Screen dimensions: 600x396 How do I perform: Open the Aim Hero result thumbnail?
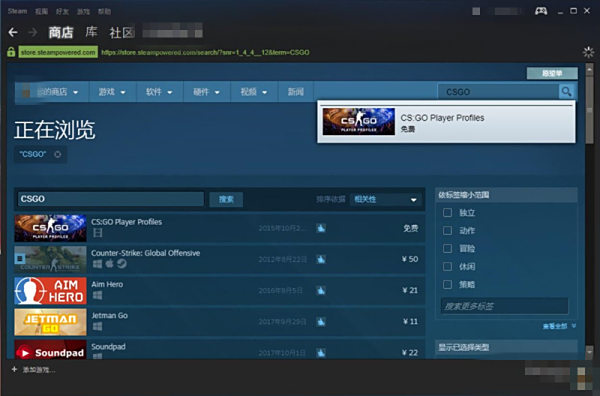click(51, 290)
